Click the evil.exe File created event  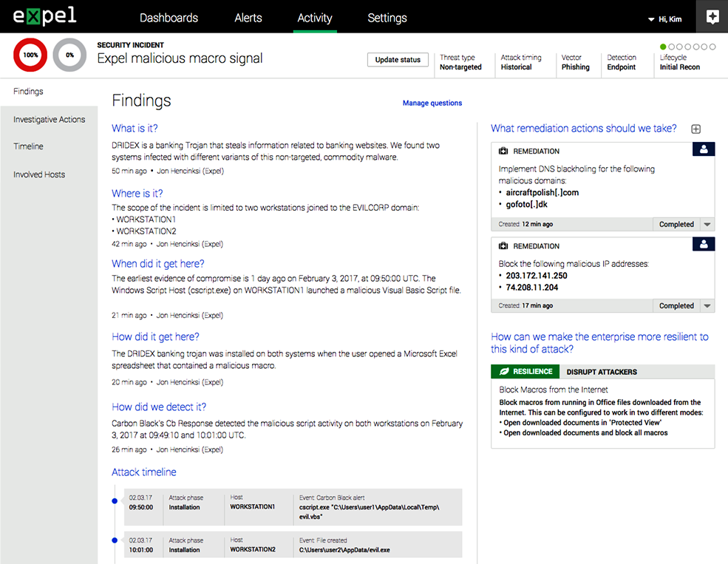pyautogui.click(x=344, y=550)
